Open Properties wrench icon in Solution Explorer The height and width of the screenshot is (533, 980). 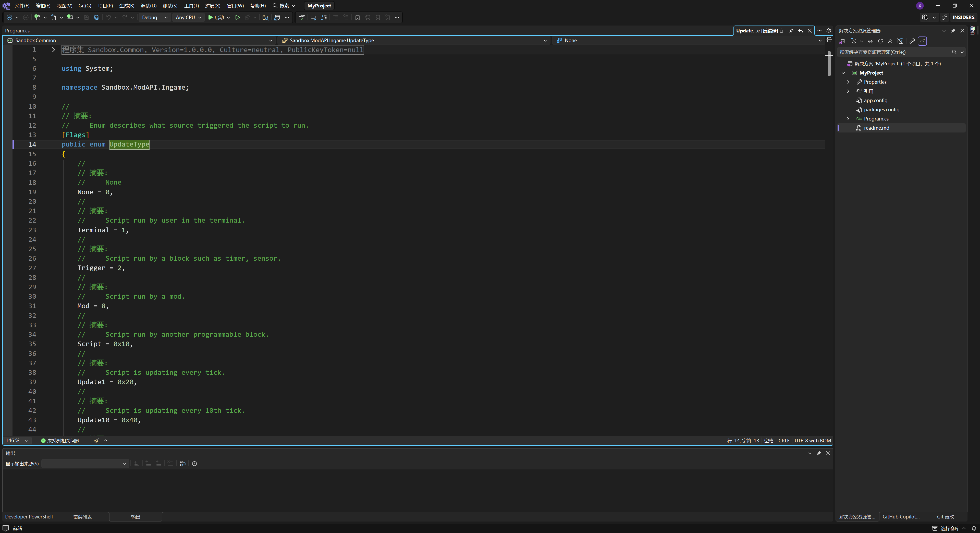point(912,41)
